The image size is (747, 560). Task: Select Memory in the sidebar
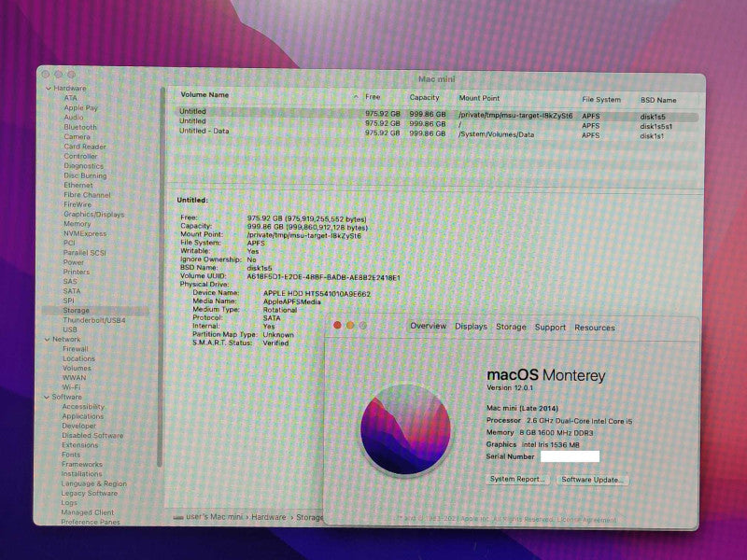(x=77, y=223)
